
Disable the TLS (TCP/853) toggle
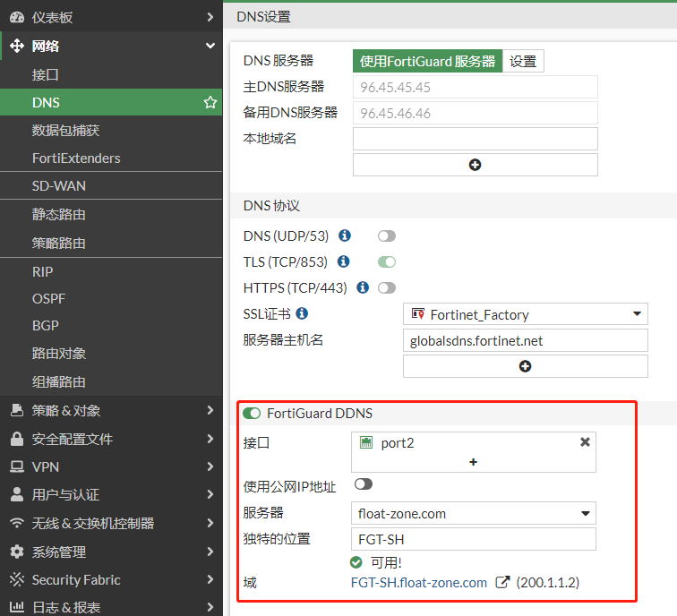pos(386,262)
